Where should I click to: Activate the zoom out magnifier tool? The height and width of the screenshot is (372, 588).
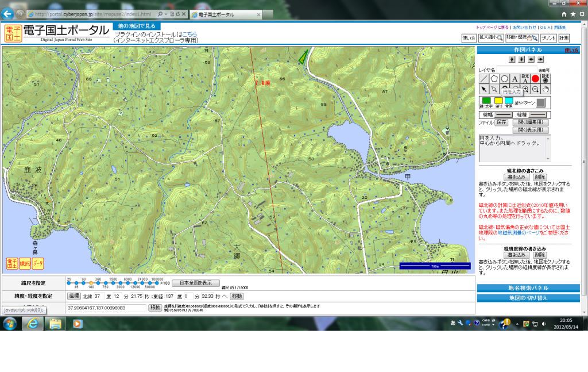(x=535, y=89)
